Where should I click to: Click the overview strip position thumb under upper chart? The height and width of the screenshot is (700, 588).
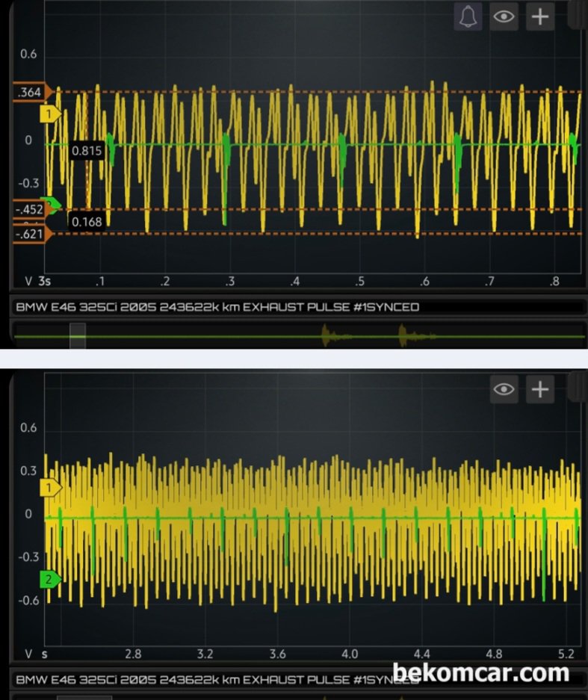point(78,336)
